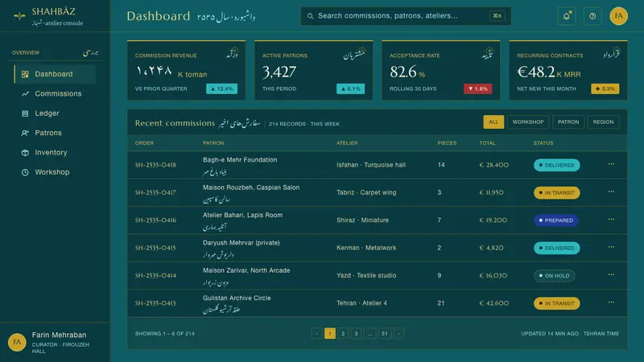Click the red 1.8% decline badge
Viewport: 644px width, 362px height.
click(477, 88)
